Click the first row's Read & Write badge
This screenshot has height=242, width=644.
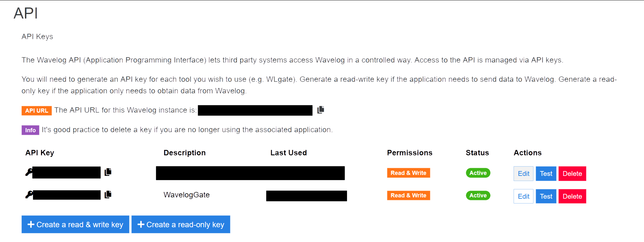click(408, 173)
